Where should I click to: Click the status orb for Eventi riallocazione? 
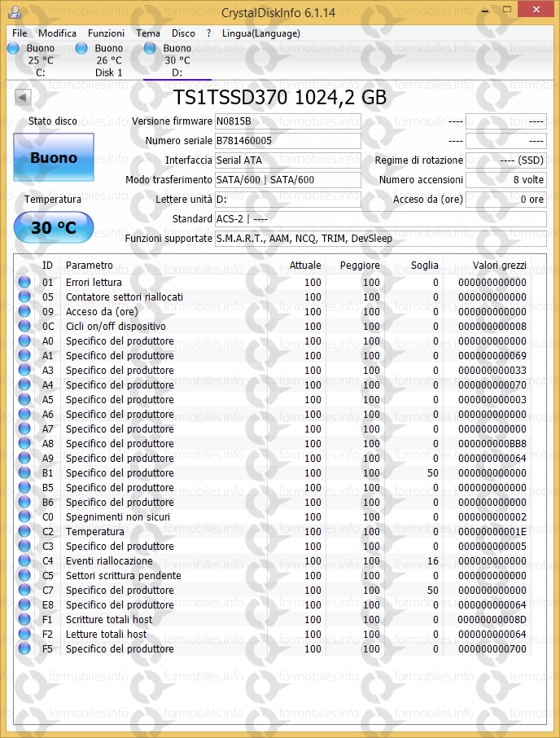tap(24, 560)
